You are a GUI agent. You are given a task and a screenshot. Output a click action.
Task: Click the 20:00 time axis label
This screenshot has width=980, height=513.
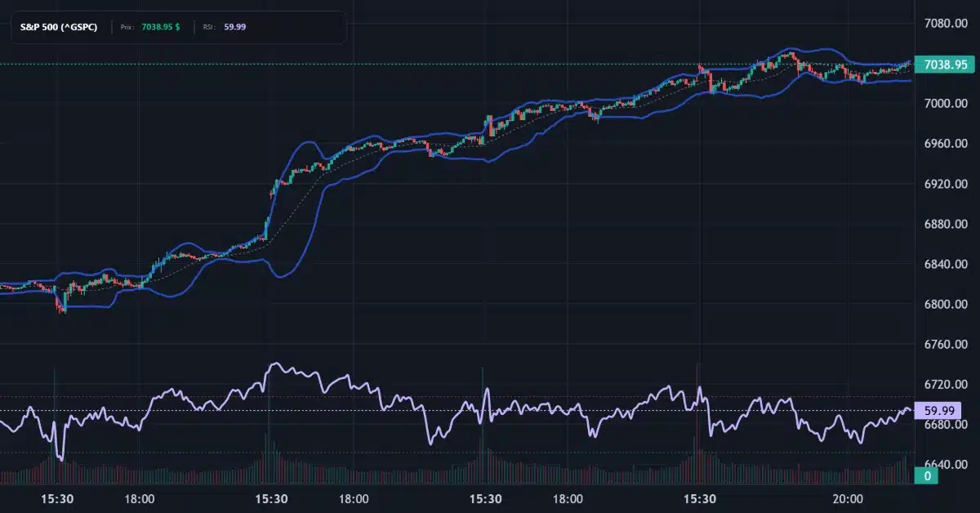click(x=848, y=497)
